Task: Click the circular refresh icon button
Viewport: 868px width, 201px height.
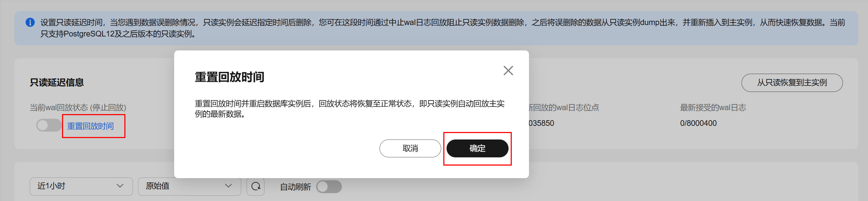Action: 256,186
